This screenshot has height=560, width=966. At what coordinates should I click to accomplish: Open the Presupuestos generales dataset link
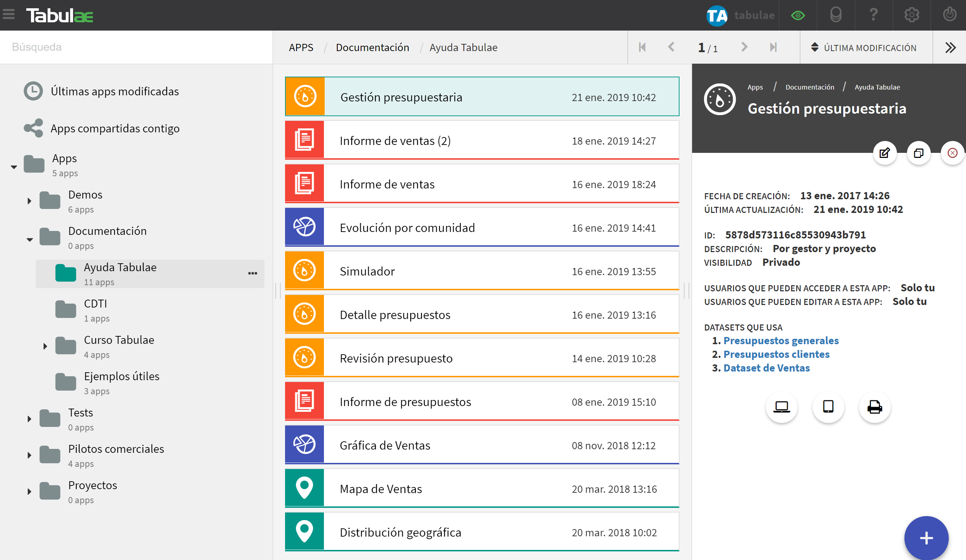(x=781, y=341)
